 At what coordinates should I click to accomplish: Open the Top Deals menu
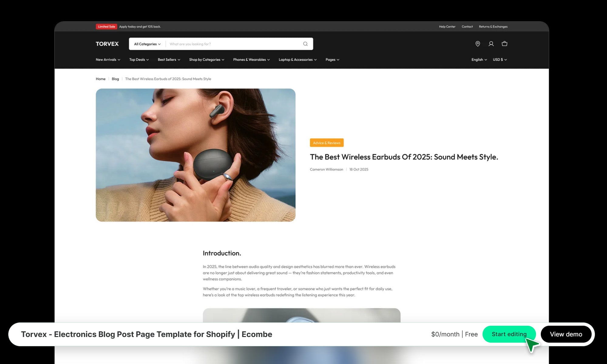pos(139,60)
